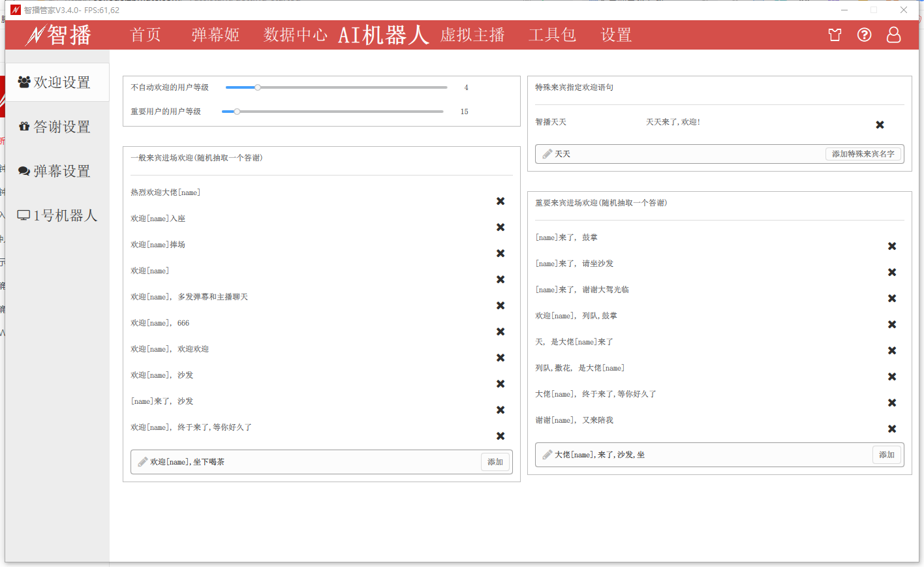Open the 首页 tab
The height and width of the screenshot is (567, 924).
(146, 35)
